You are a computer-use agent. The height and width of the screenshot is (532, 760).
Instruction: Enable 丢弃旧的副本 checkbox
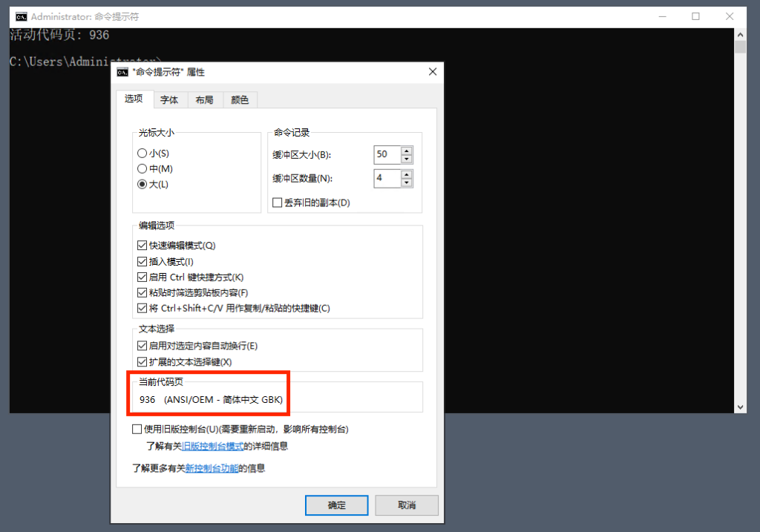pyautogui.click(x=278, y=203)
